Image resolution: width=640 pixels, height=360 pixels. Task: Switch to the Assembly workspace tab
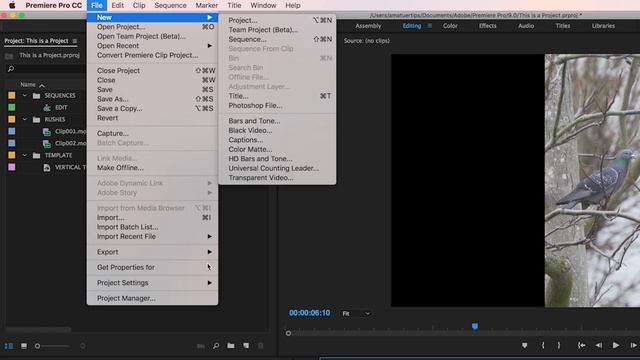[x=368, y=26]
